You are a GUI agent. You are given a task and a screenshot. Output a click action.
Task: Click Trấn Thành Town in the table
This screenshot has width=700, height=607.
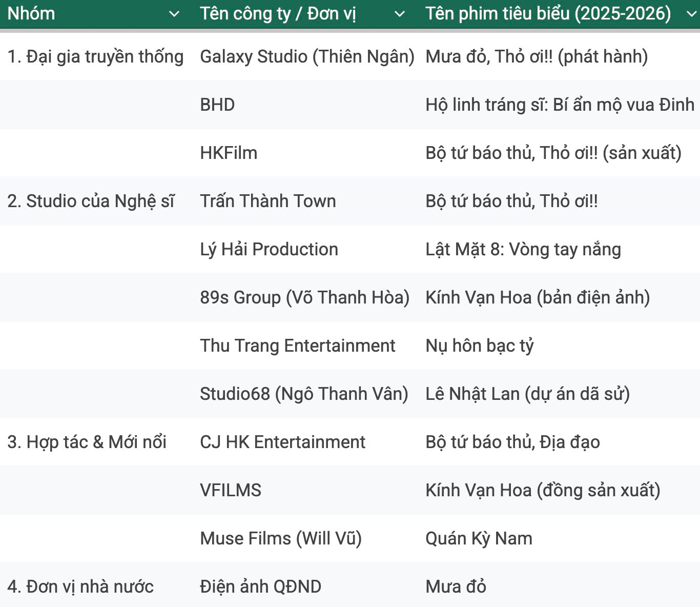click(268, 201)
